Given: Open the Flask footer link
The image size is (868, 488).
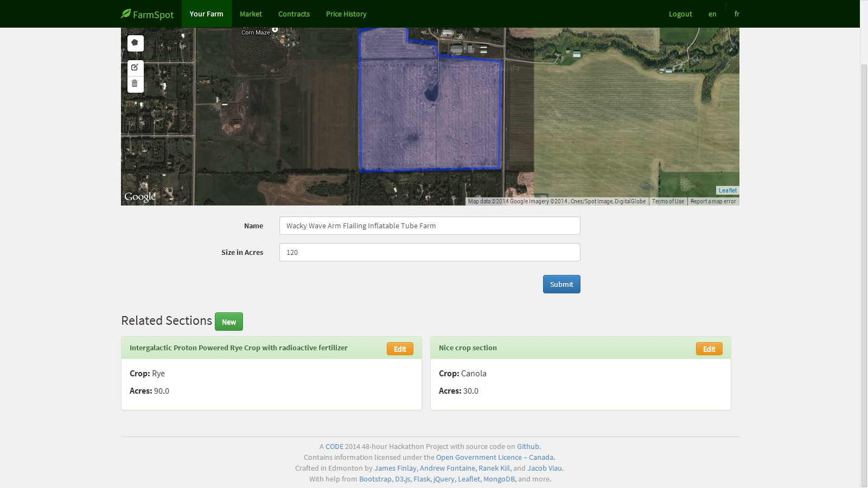Looking at the screenshot, I should (422, 479).
